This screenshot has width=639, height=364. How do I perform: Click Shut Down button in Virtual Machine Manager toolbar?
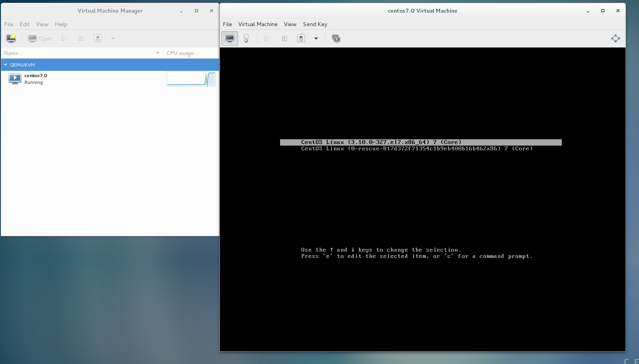point(98,38)
